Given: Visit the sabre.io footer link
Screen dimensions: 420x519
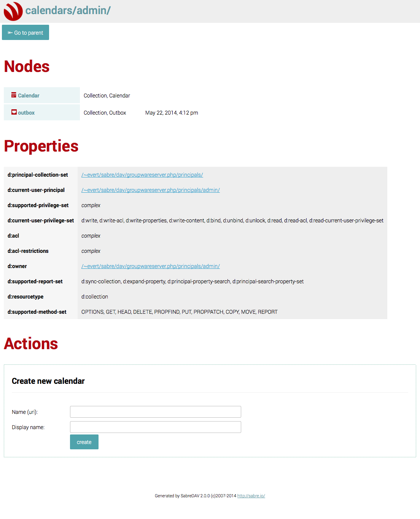Looking at the screenshot, I should [x=251, y=496].
